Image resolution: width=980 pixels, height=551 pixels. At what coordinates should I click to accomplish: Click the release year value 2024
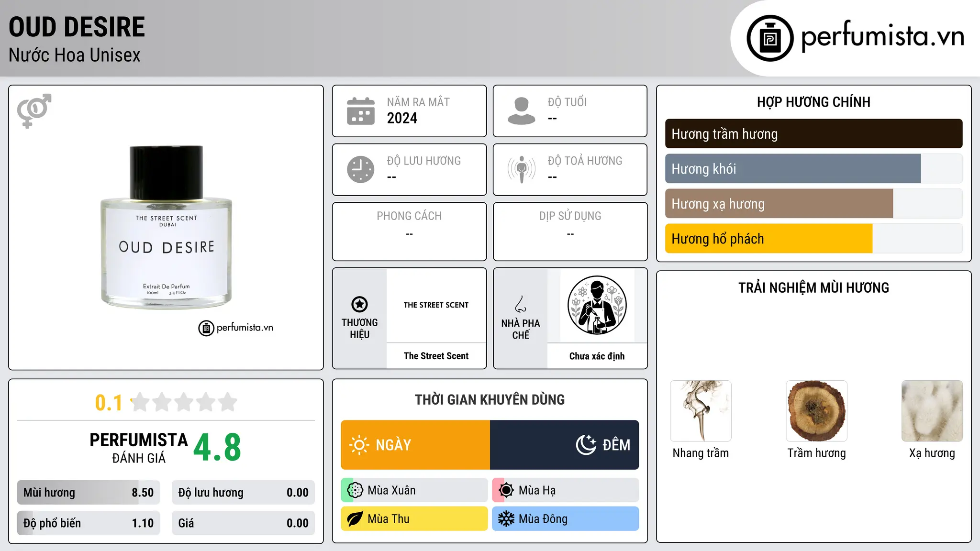pos(402,118)
